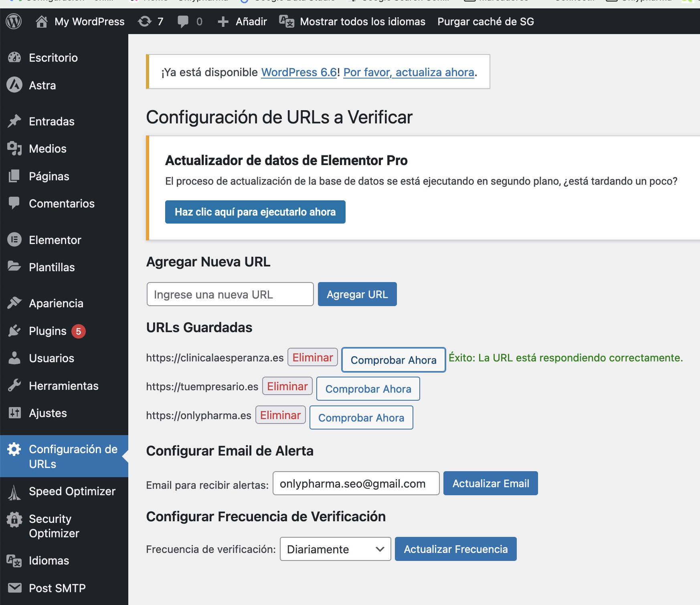
Task: Open the Frecuencia de verificación dropdown
Action: (x=335, y=549)
